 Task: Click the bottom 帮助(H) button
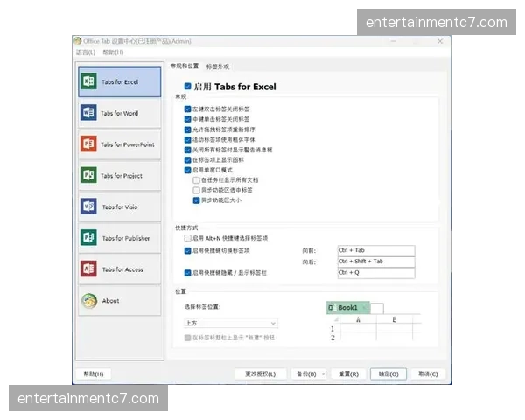(94, 374)
